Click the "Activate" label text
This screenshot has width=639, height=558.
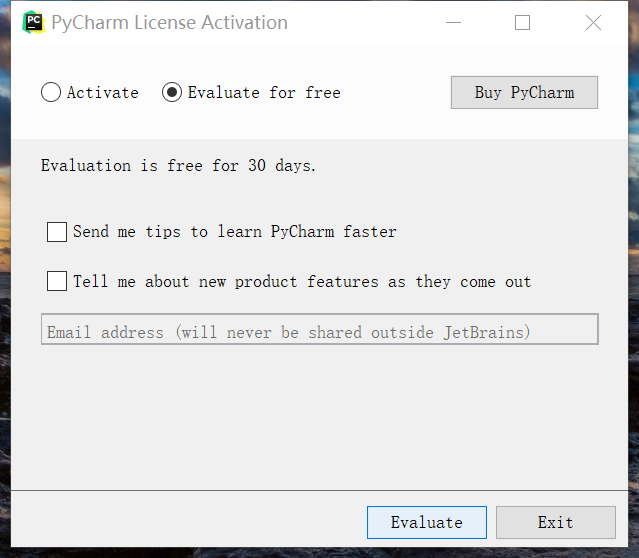coord(103,93)
